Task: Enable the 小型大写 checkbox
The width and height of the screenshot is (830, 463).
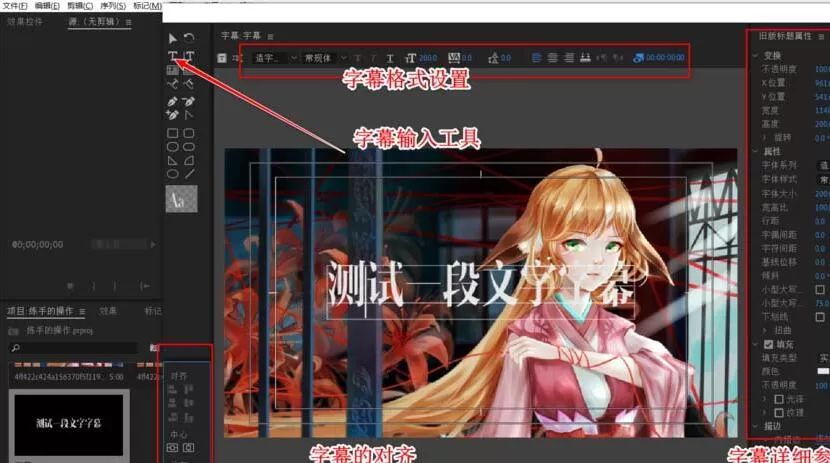Action: (820, 289)
